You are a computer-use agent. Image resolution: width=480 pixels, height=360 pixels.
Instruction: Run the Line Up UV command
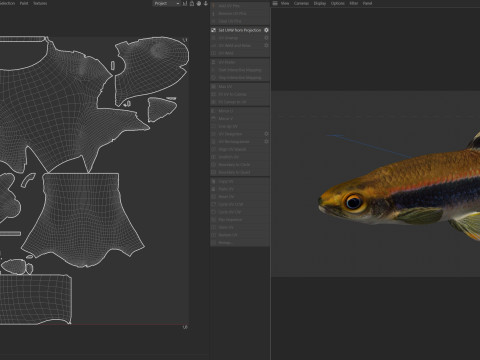click(x=240, y=126)
